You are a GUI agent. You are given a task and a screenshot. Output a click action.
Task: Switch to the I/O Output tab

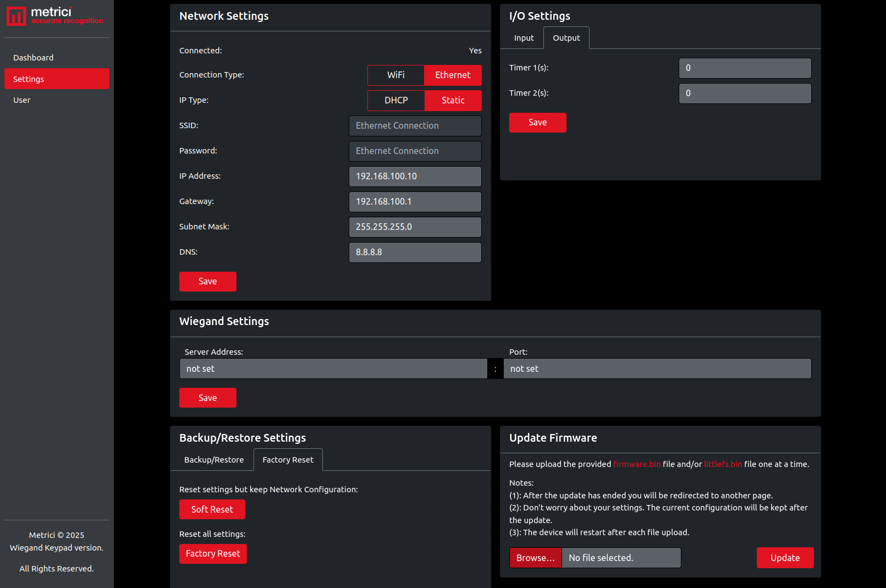pos(566,38)
